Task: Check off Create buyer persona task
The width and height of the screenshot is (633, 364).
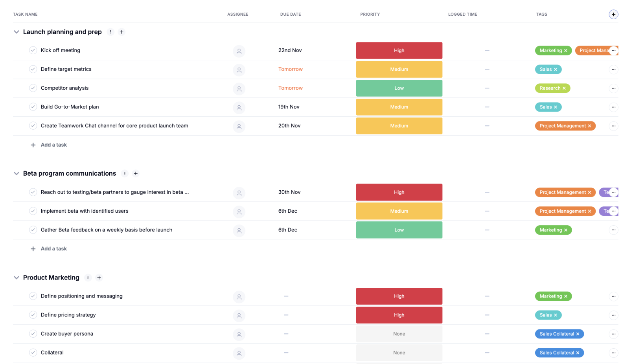Action: pyautogui.click(x=33, y=334)
